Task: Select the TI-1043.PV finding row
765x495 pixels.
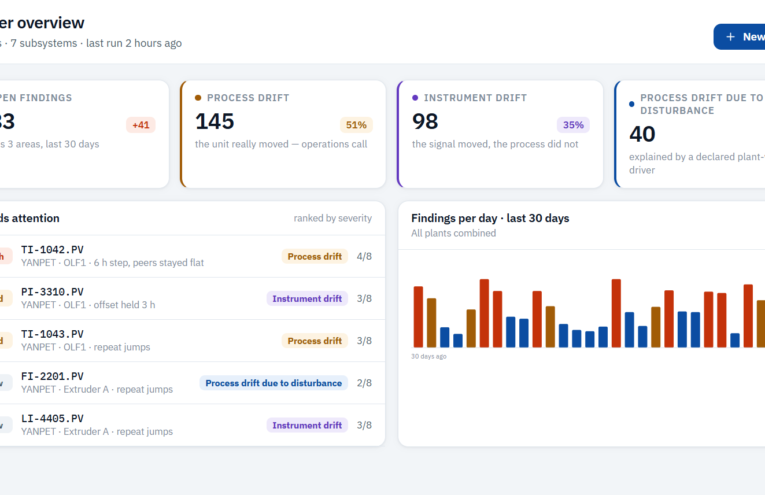Action: [192, 340]
